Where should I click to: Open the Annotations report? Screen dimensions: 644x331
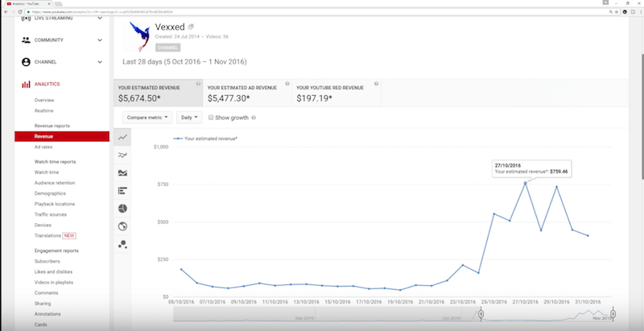[47, 314]
